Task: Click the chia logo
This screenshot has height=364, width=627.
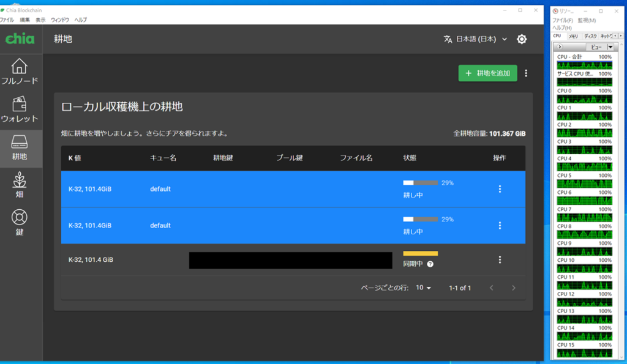Action: [x=20, y=39]
